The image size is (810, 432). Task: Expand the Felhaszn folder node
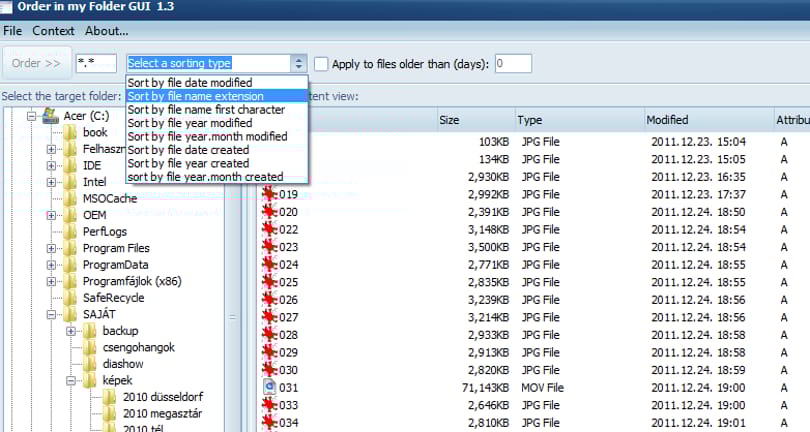51,149
